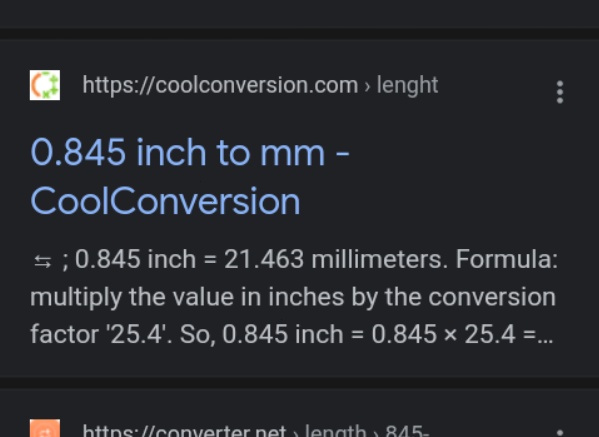
Task: Click the breadcrumb chevron after coolconversion.com
Action: [367, 86]
